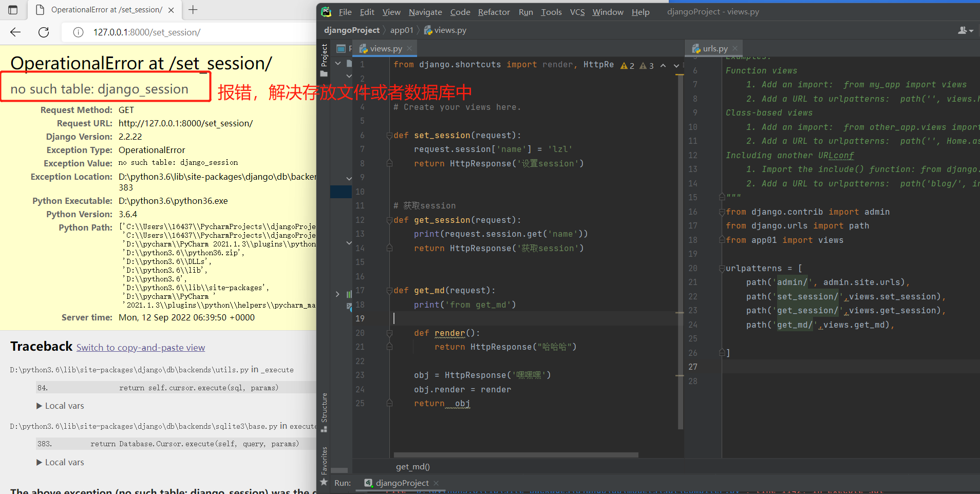
Task: Click the project view panel icon
Action: coord(341,48)
